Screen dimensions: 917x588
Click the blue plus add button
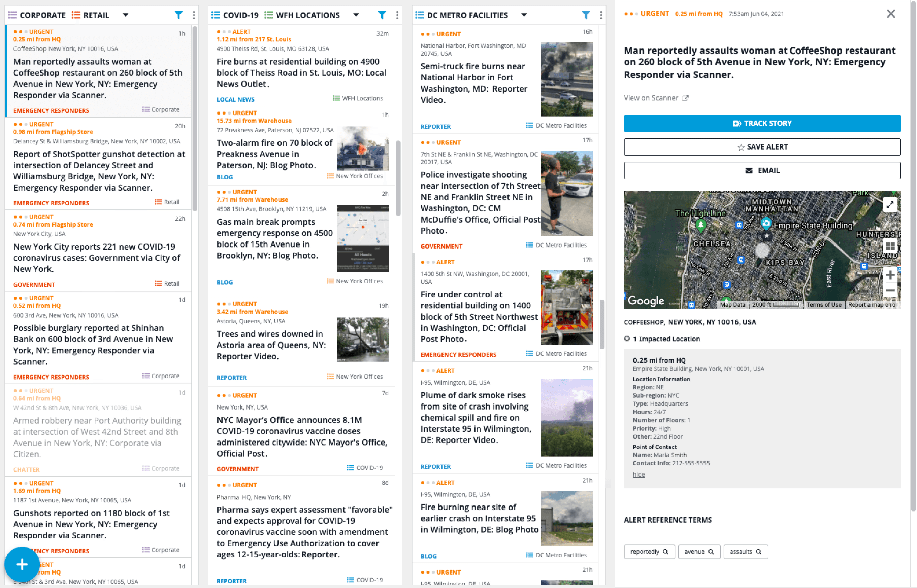tap(22, 564)
